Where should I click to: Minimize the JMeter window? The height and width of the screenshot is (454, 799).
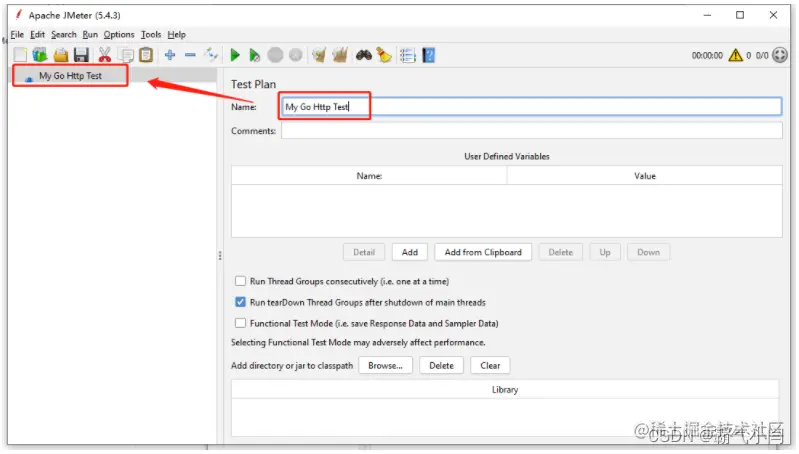click(707, 15)
